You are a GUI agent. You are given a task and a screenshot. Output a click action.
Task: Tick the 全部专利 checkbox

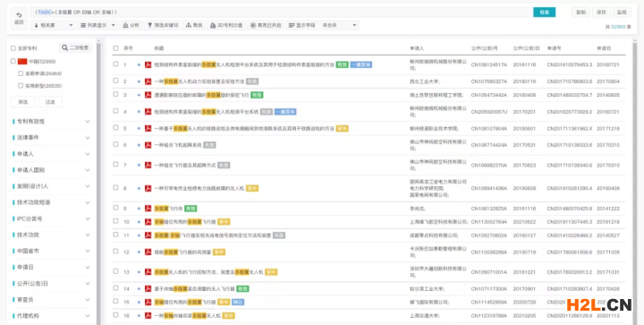13,48
